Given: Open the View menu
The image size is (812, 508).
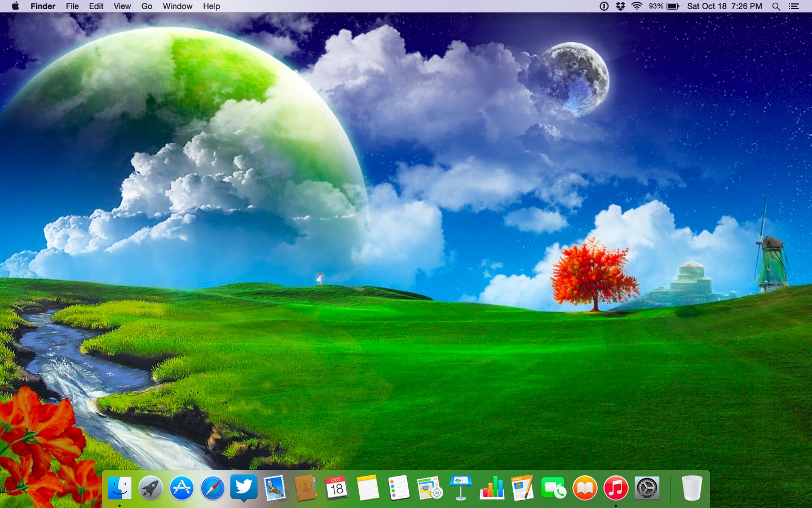Looking at the screenshot, I should tap(122, 6).
